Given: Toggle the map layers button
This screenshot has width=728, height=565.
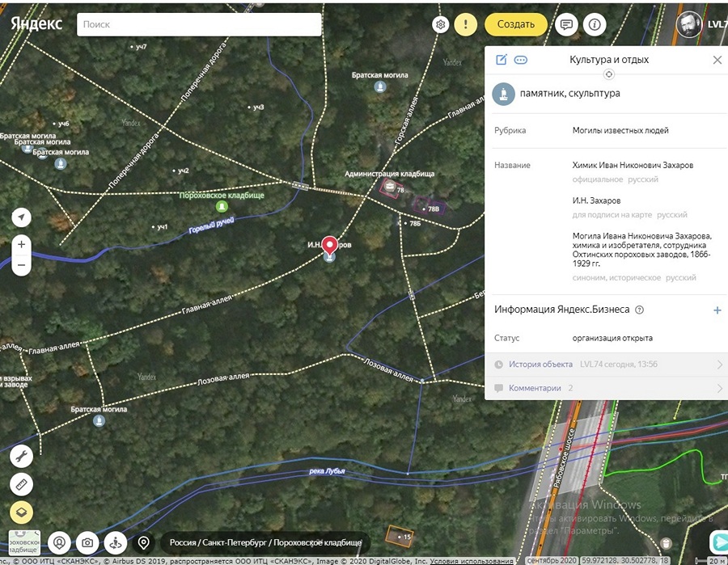Looking at the screenshot, I should [21, 512].
